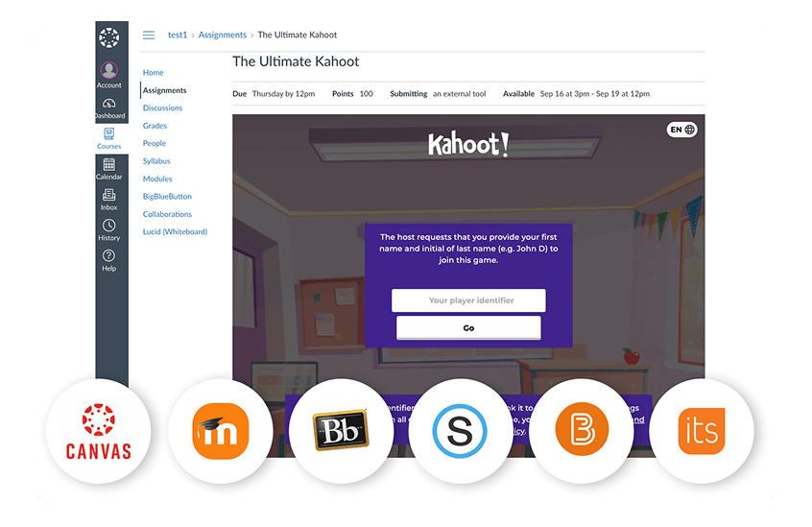Select Assignments in the course menu
This screenshot has width=812, height=527.
165,90
